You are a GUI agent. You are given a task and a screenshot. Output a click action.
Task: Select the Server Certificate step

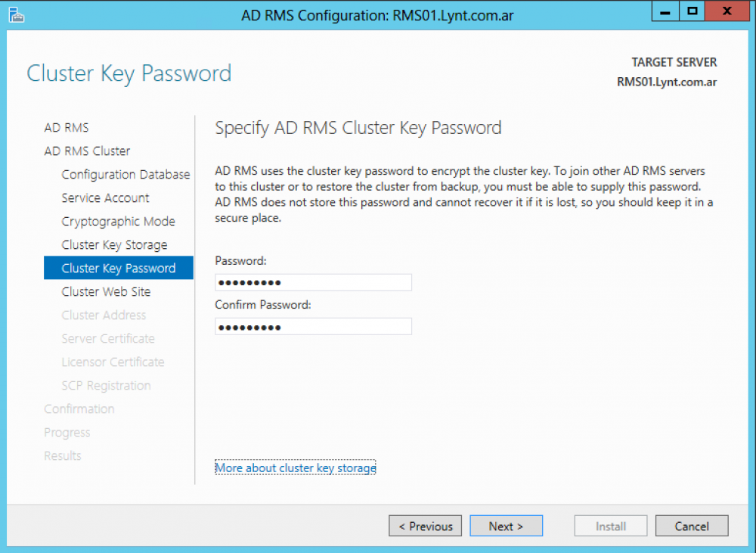point(108,338)
